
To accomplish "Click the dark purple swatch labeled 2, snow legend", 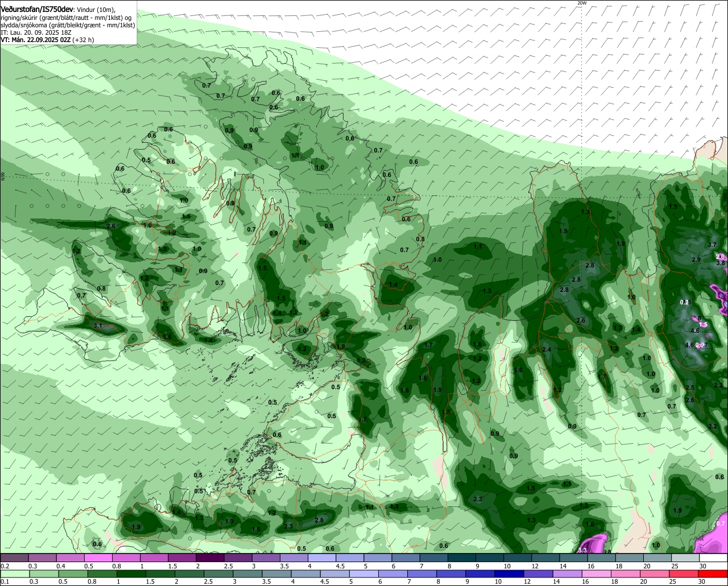I will click(210, 558).
